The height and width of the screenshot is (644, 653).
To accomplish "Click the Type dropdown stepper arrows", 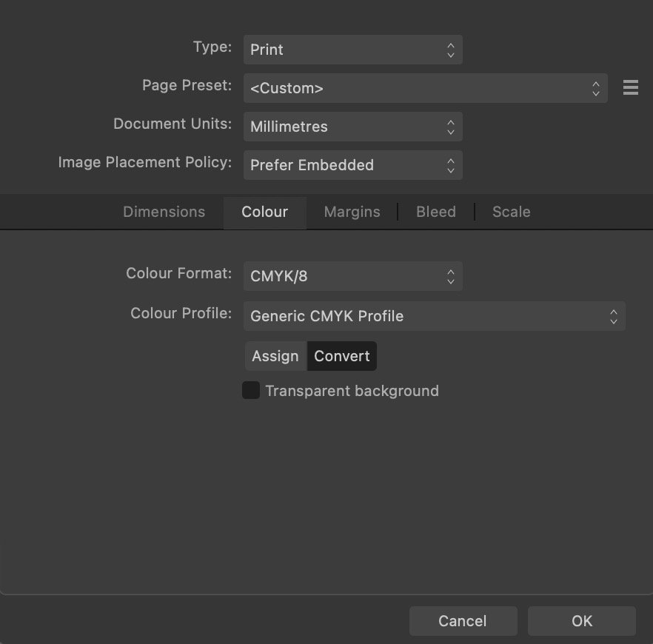I will tap(451, 50).
